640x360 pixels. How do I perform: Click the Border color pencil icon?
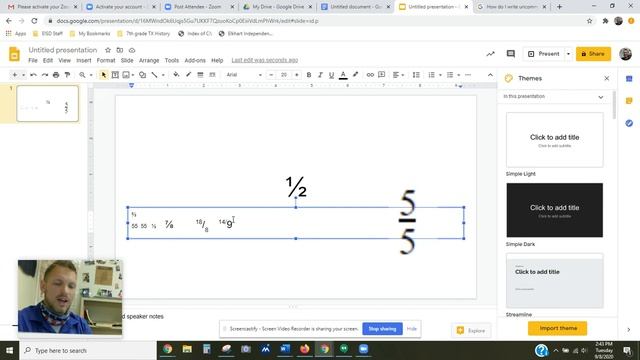188,75
